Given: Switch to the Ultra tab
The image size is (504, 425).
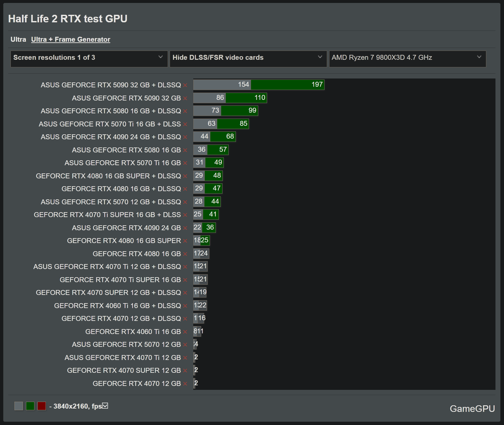Looking at the screenshot, I should (18, 39).
